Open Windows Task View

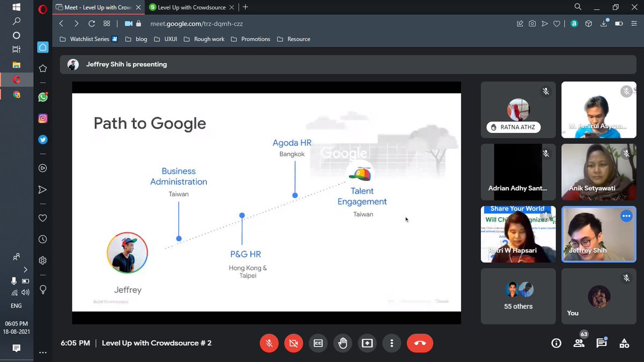tap(16, 49)
